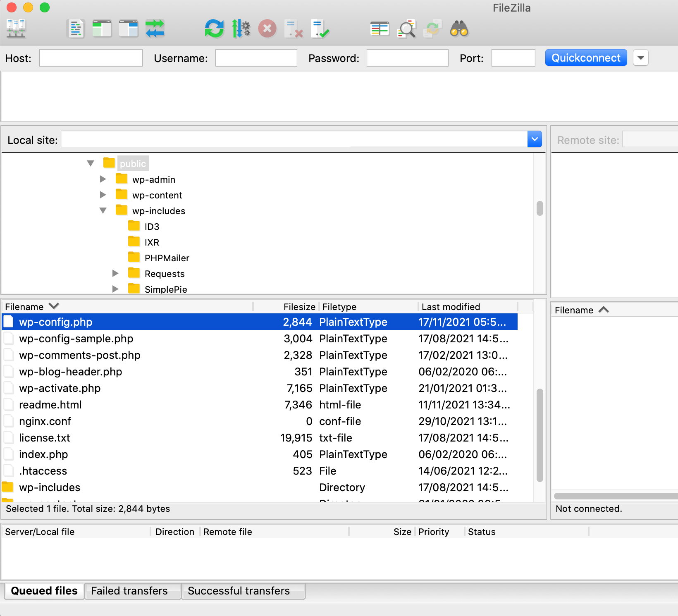Open the Site Manager
This screenshot has height=616, width=678.
coord(17,28)
